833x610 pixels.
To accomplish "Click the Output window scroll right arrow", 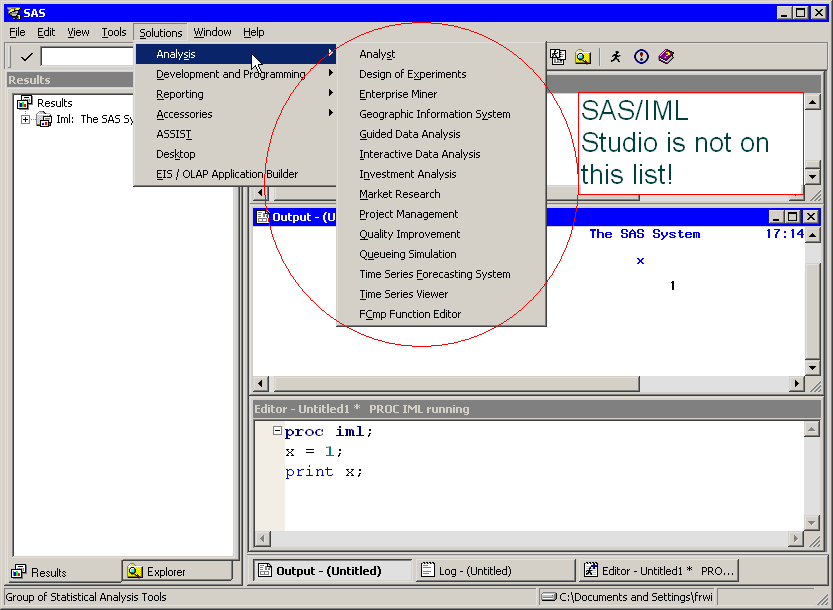I will click(796, 383).
